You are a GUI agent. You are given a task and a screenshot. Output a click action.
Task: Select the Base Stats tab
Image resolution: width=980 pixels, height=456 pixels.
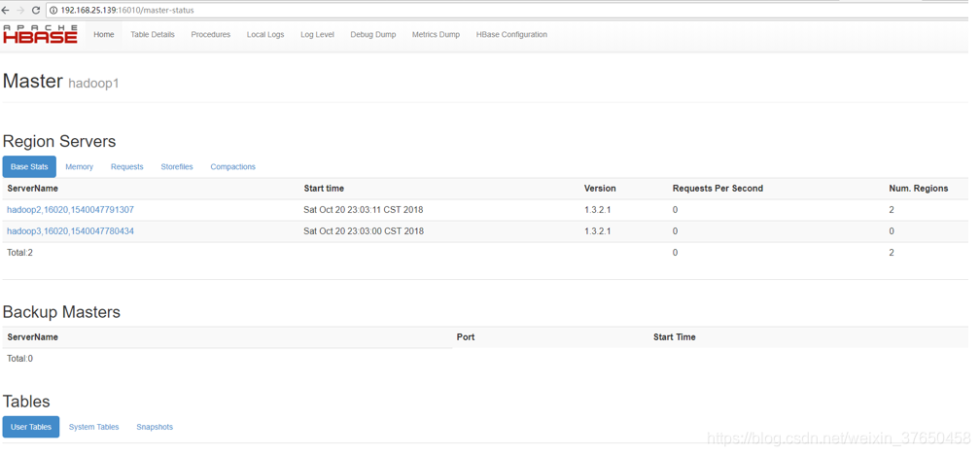[x=29, y=167]
